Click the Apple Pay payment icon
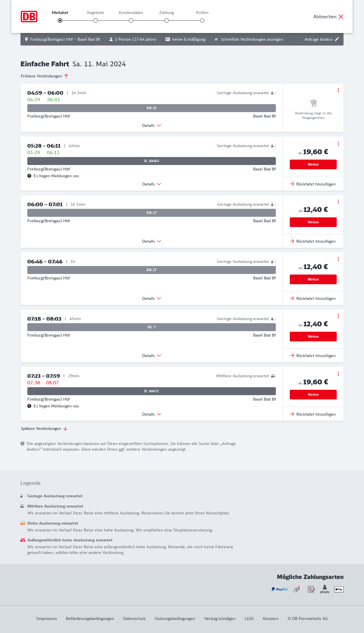The image size is (364, 633). tap(339, 589)
